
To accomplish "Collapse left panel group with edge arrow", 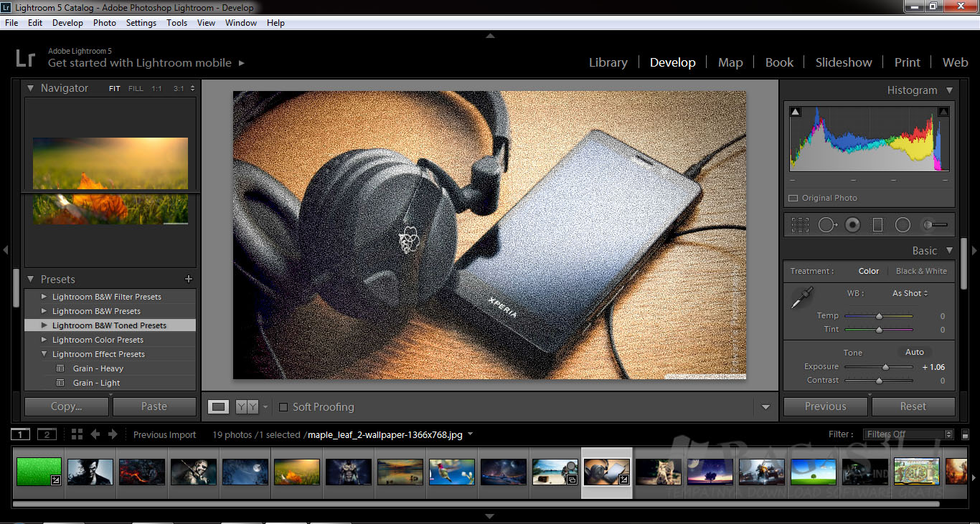I will click(6, 250).
